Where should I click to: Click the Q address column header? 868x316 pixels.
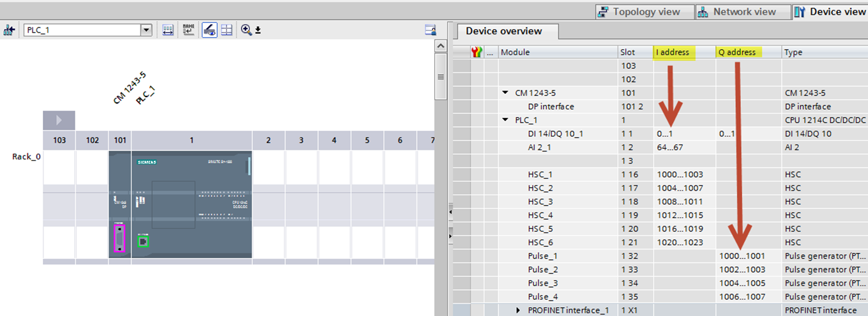[749, 52]
